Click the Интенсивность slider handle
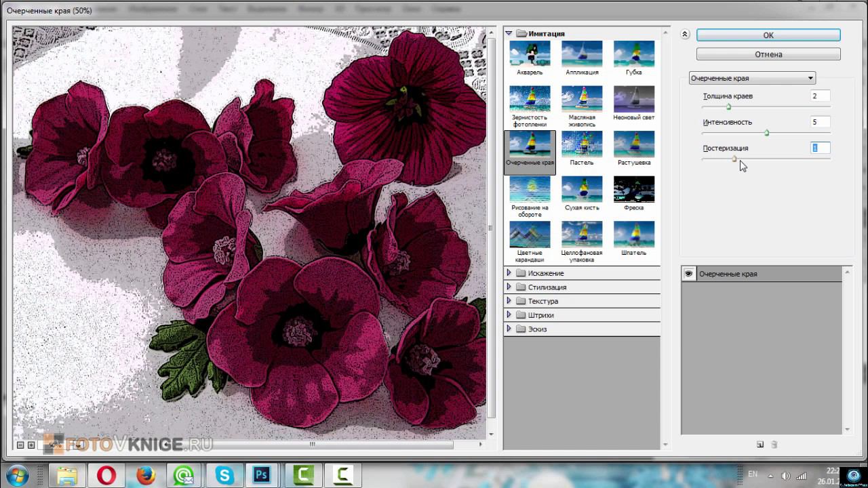 click(x=767, y=133)
